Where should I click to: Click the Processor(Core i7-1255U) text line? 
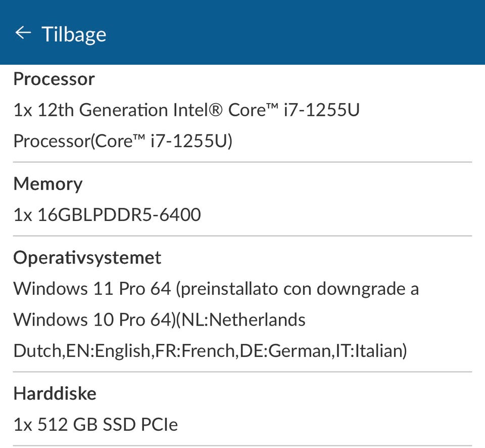click(x=122, y=141)
